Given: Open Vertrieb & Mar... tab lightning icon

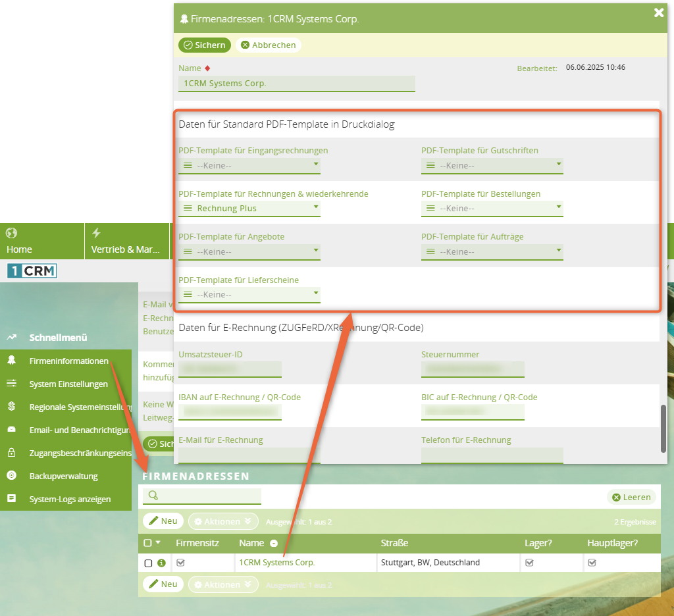Looking at the screenshot, I should (96, 233).
